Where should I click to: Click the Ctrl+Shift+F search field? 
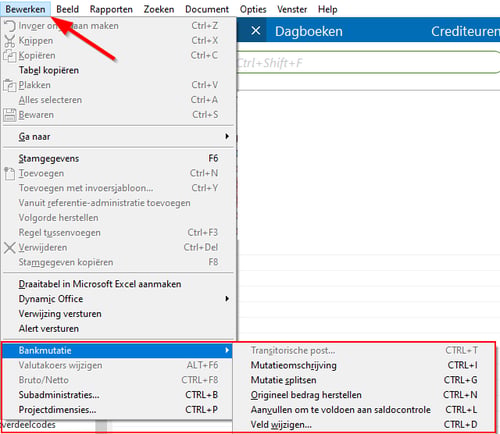(x=368, y=62)
